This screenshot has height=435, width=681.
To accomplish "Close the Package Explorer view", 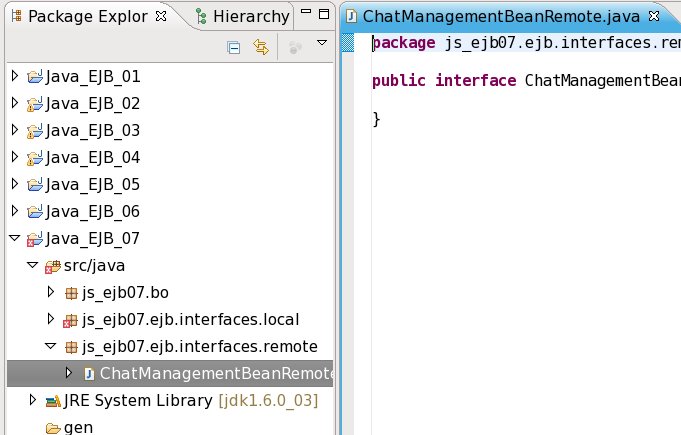I will click(161, 16).
